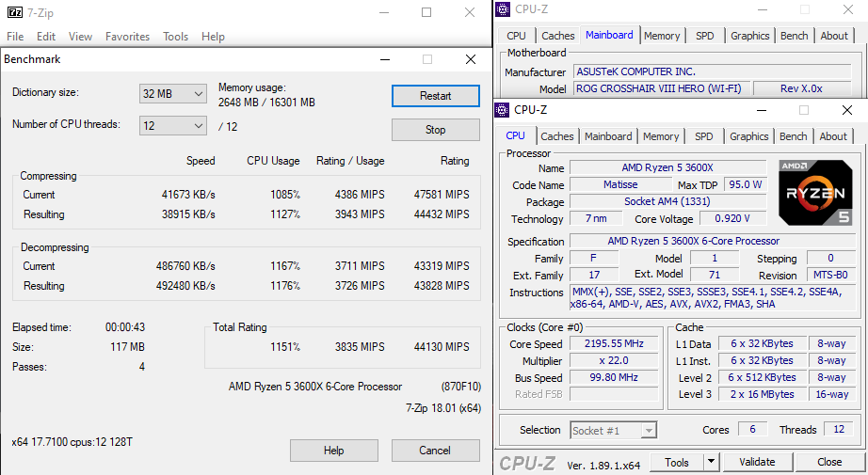Image resolution: width=868 pixels, height=475 pixels.
Task: Click the mainboard revision Rev X.0x field
Action: (802, 88)
